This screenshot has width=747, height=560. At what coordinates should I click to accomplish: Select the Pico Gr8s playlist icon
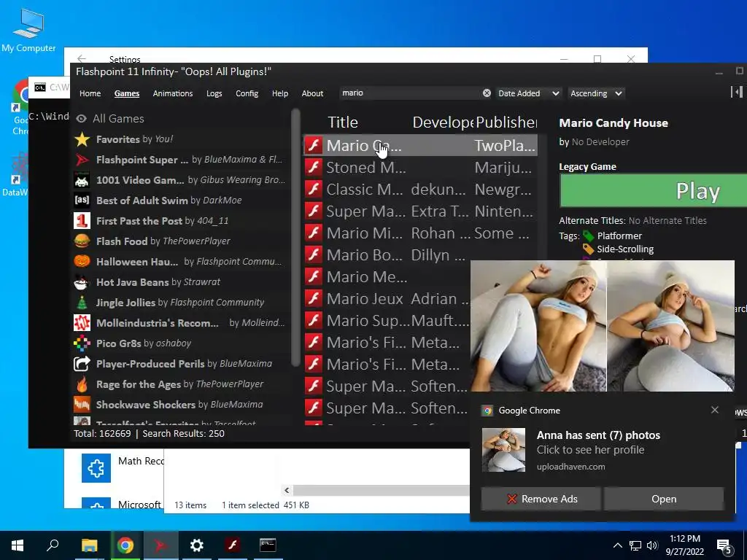coord(82,343)
